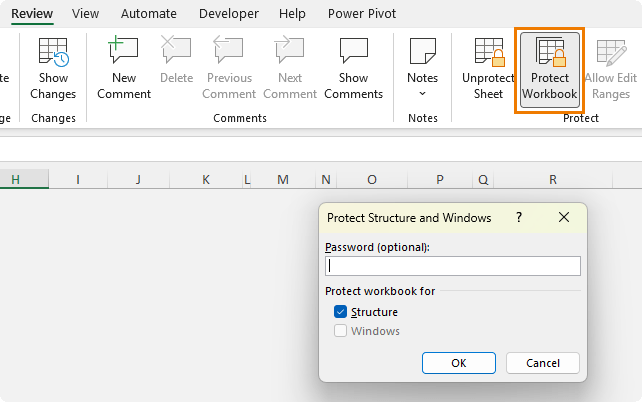Select column I header

click(x=78, y=179)
